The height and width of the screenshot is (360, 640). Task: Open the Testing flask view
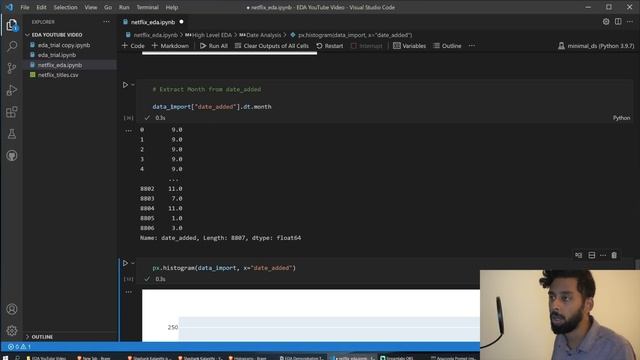pyautogui.click(x=12, y=134)
